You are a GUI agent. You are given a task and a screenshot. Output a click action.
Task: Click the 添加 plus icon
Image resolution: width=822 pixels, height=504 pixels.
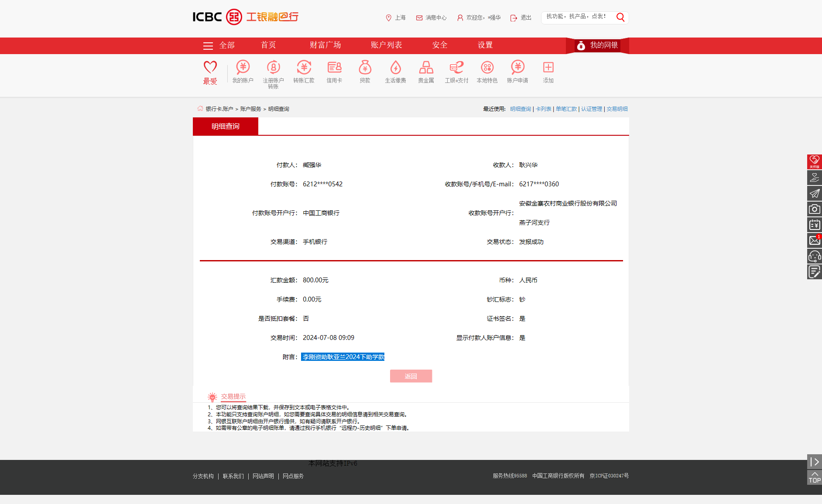pos(548,72)
